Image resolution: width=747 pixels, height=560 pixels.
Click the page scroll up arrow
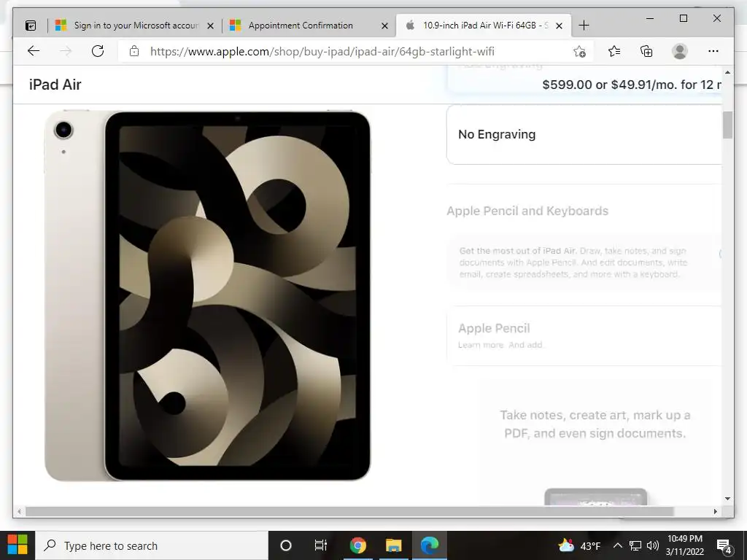point(727,72)
